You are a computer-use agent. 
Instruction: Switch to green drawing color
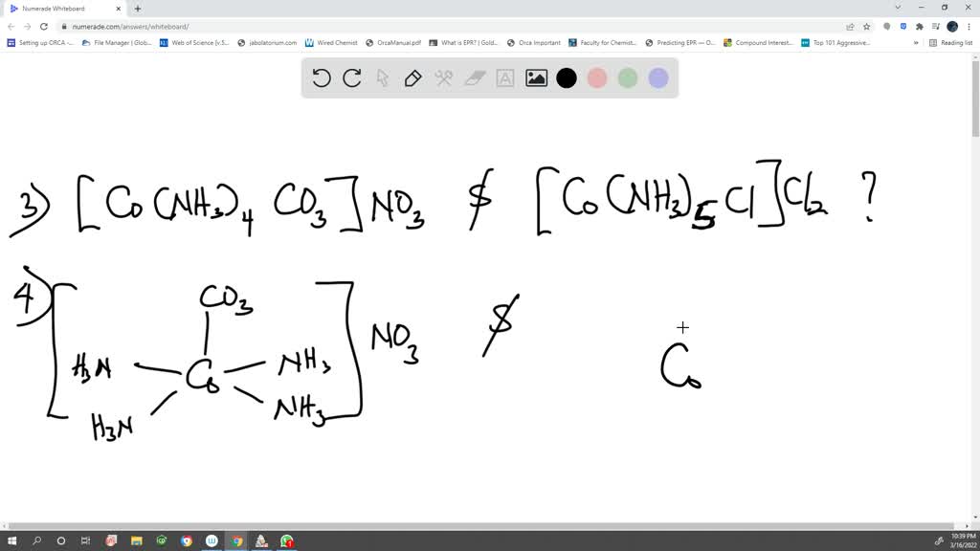pos(627,78)
